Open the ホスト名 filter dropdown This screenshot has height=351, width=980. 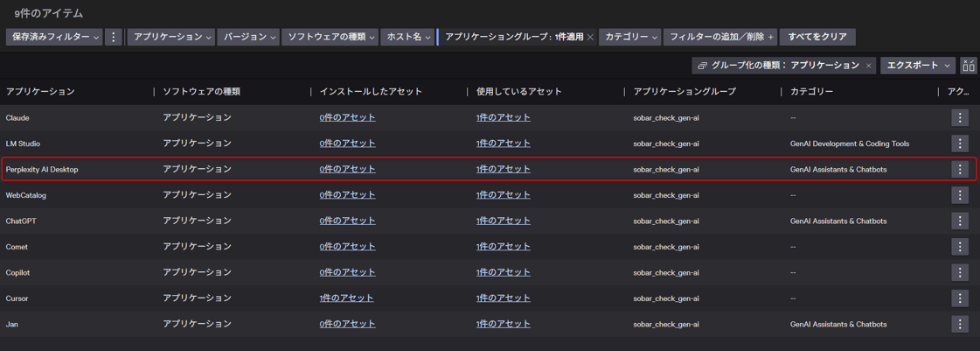[x=407, y=37]
